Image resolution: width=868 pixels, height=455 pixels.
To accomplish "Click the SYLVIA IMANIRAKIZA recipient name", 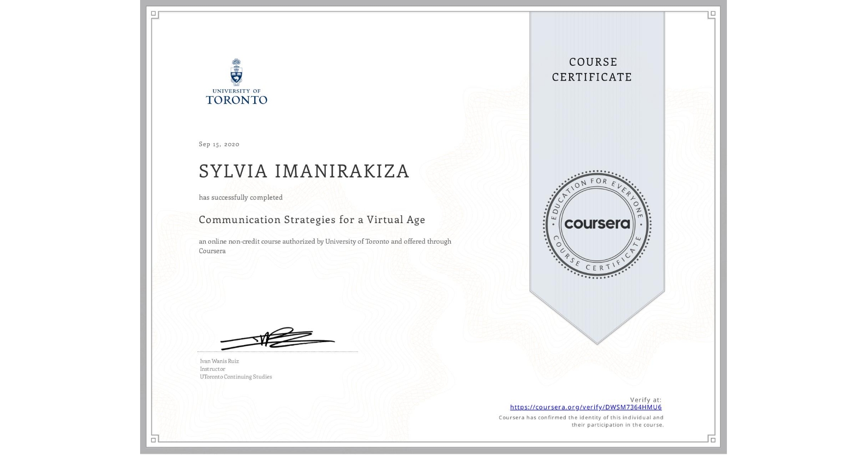I will (304, 171).
